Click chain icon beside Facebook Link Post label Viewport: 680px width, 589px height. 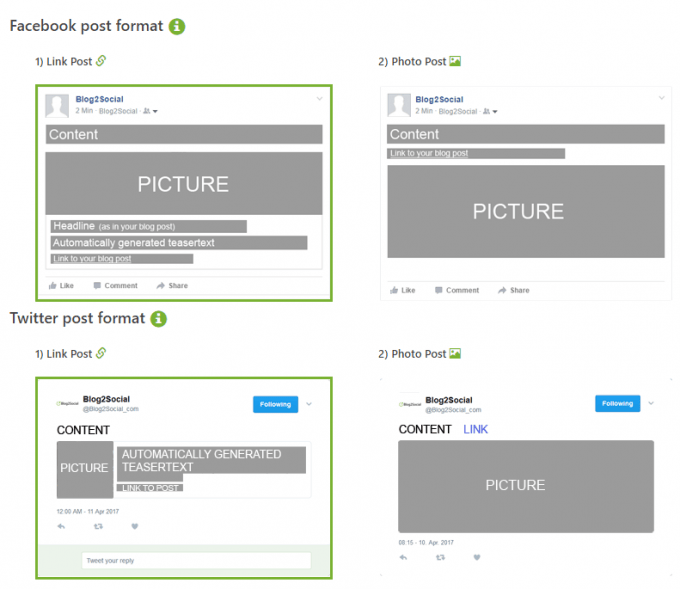[101, 61]
